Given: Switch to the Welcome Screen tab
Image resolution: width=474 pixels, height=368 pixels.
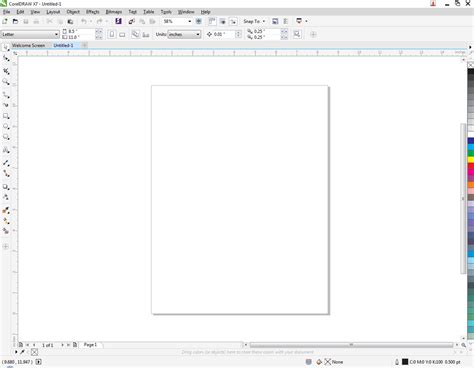Looking at the screenshot, I should [28, 45].
